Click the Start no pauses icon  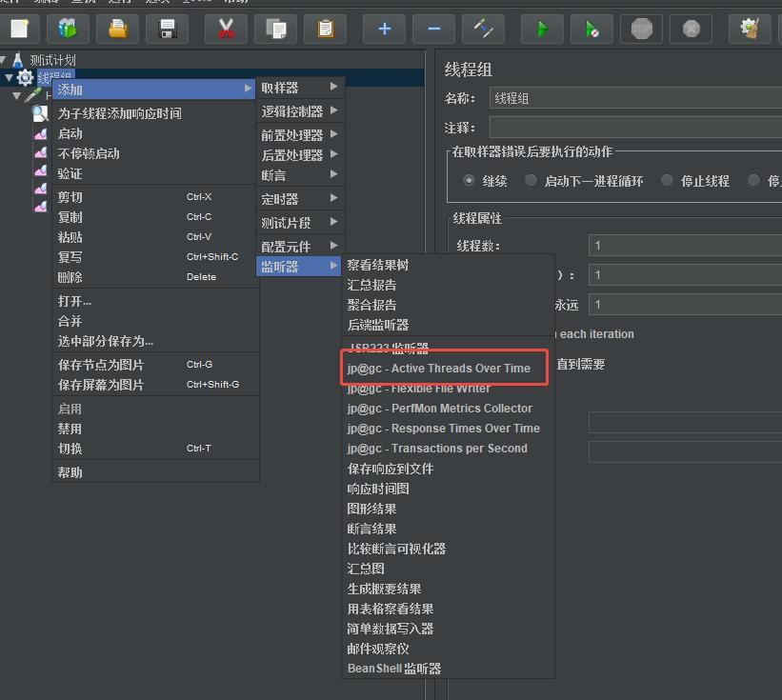(x=592, y=29)
